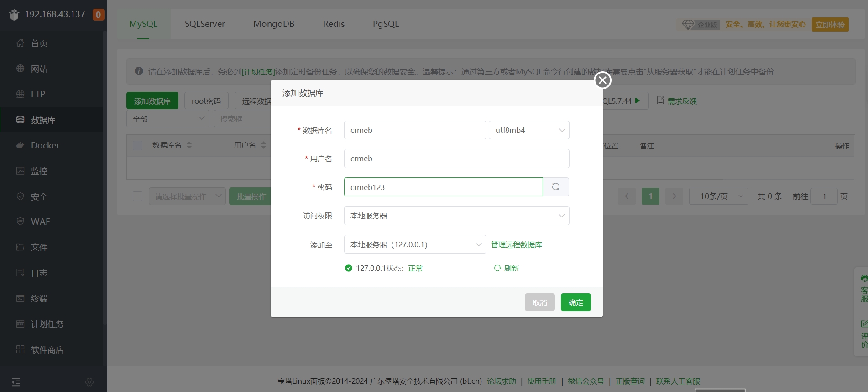
Task: Click the grid icon beside 软件商店
Action: [x=20, y=350]
